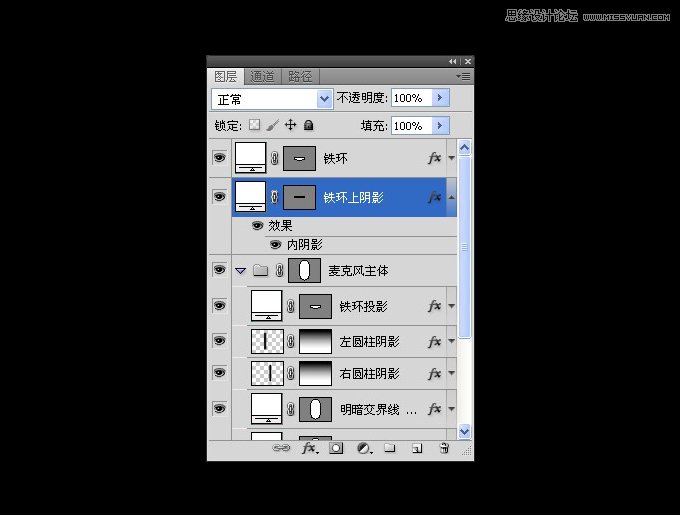Click the 填充 100% input field
The width and height of the screenshot is (680, 515).
click(412, 126)
